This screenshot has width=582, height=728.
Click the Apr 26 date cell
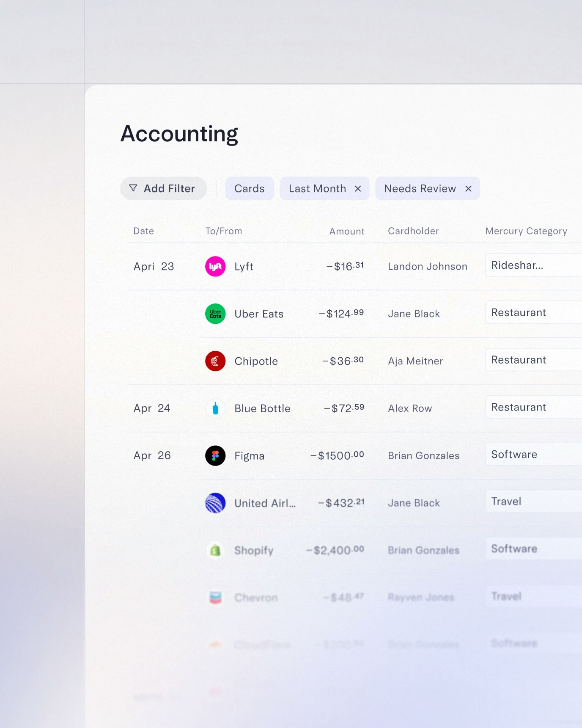tap(152, 456)
